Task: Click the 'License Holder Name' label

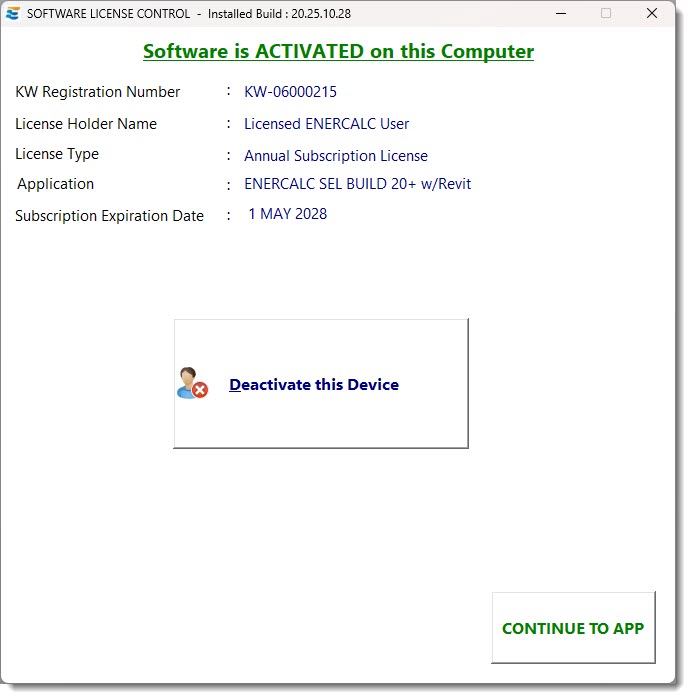Action: coord(86,124)
